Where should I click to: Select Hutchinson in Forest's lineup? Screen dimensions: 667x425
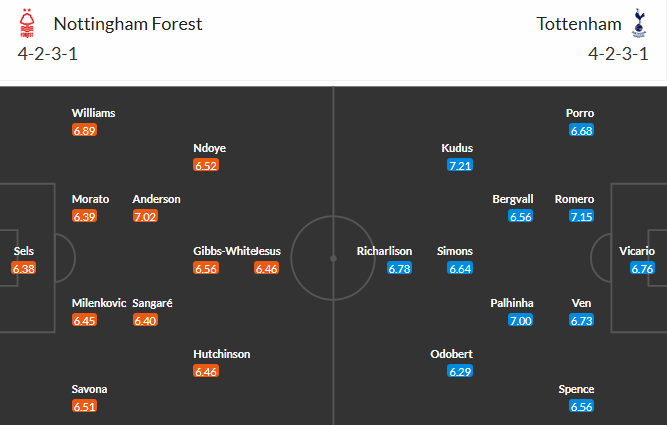[x=222, y=354]
